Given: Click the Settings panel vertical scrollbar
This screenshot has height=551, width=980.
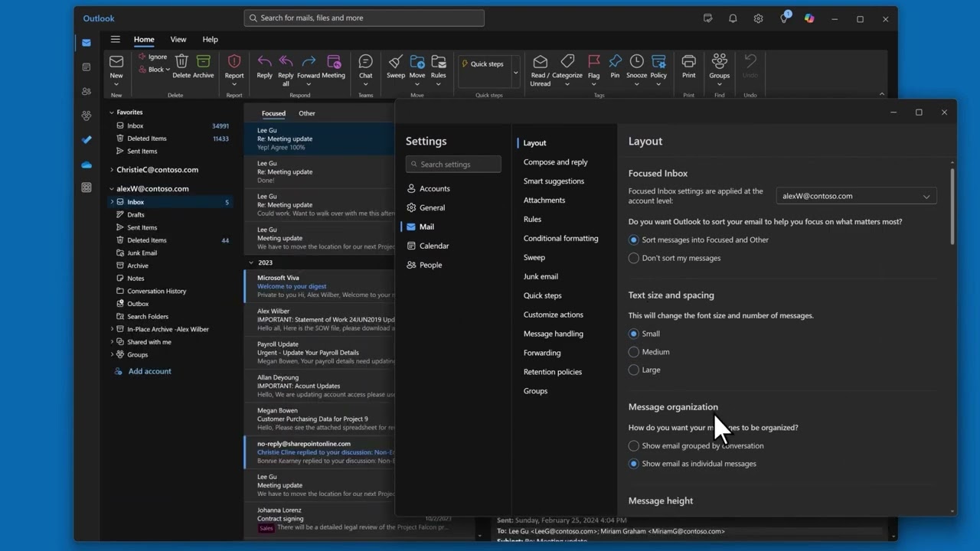Looking at the screenshot, I should [x=952, y=207].
